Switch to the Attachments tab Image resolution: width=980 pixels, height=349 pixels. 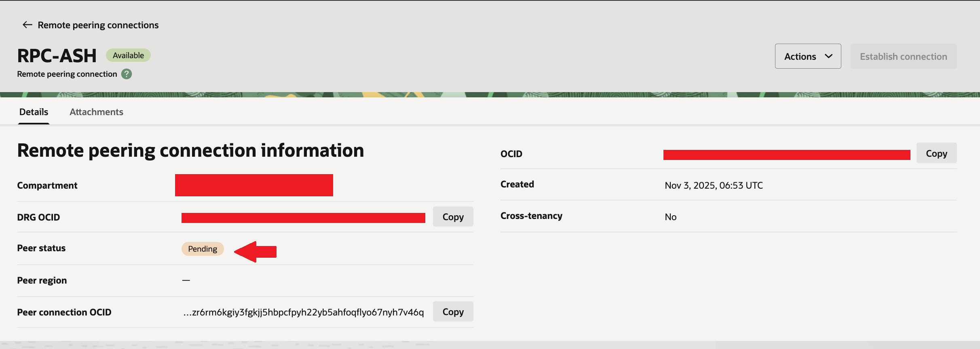[96, 112]
